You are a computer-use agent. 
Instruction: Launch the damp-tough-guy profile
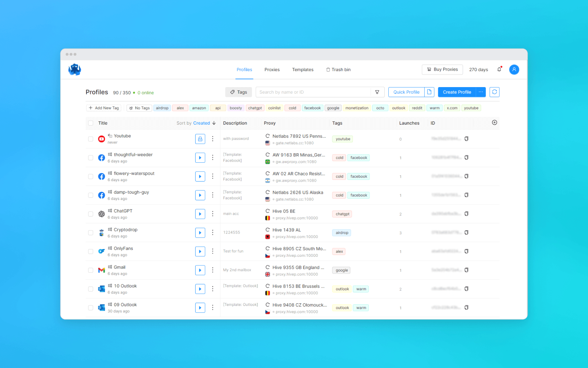tap(200, 195)
